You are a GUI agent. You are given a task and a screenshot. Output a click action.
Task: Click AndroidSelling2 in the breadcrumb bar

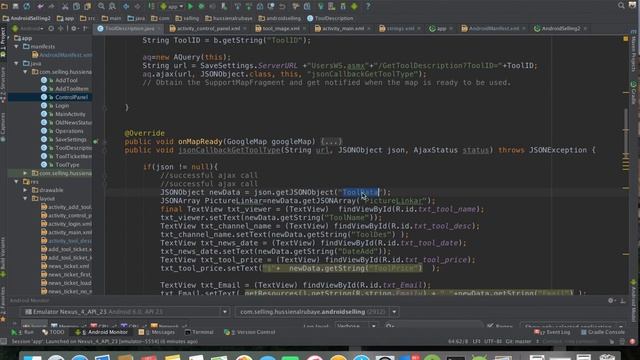27,18
